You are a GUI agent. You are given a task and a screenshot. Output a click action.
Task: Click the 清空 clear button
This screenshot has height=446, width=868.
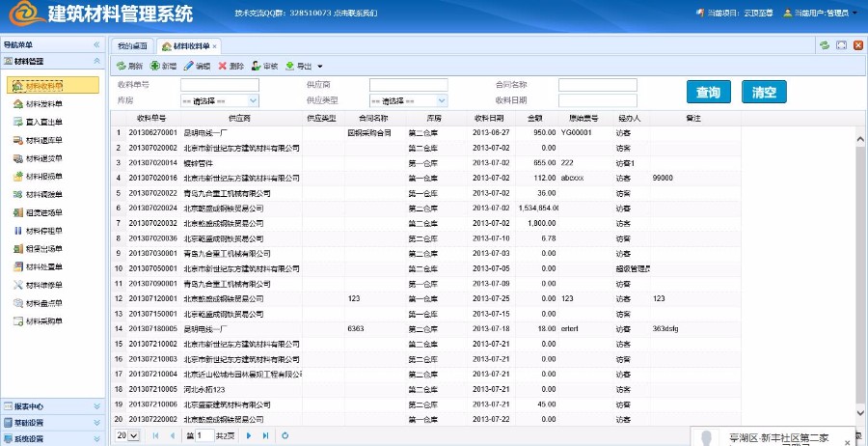(764, 92)
